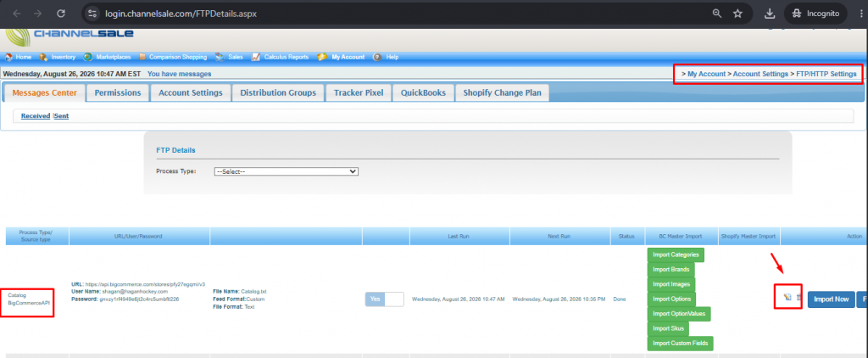868x358 pixels.
Task: Click the Incognito profile indicator
Action: (x=815, y=14)
